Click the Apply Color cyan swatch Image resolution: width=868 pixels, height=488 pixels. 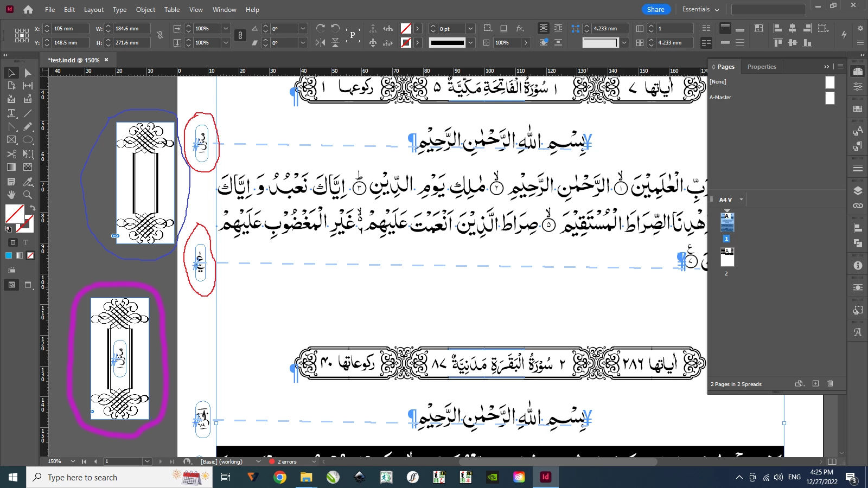[x=9, y=255]
